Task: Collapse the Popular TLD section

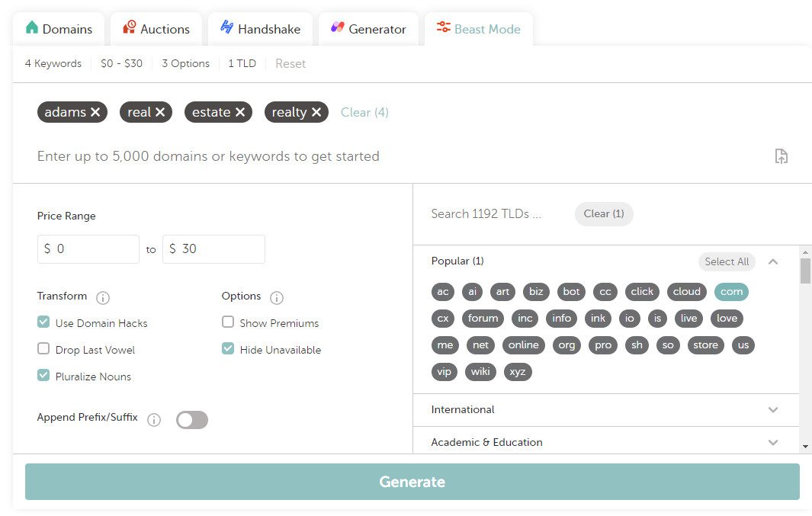Action: [773, 261]
